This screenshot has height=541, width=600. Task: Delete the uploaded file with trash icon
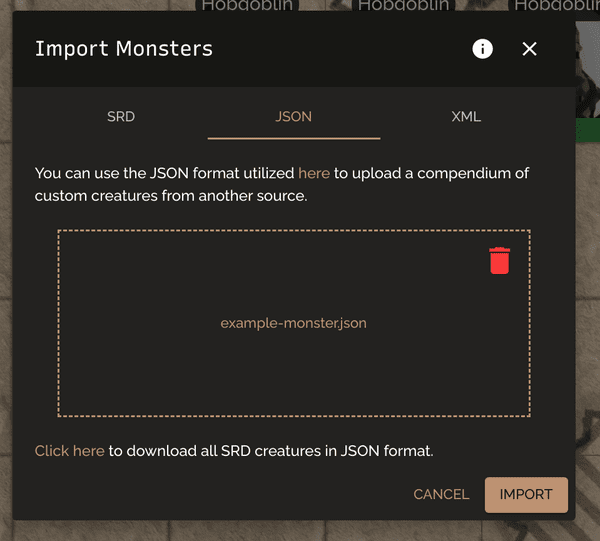[x=499, y=260]
